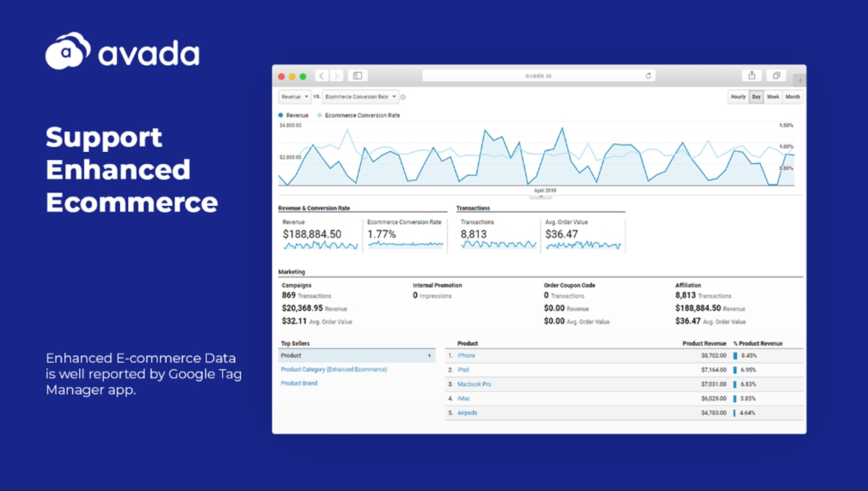Click the avada.io address bar
The height and width of the screenshot is (491, 868).
pos(539,76)
